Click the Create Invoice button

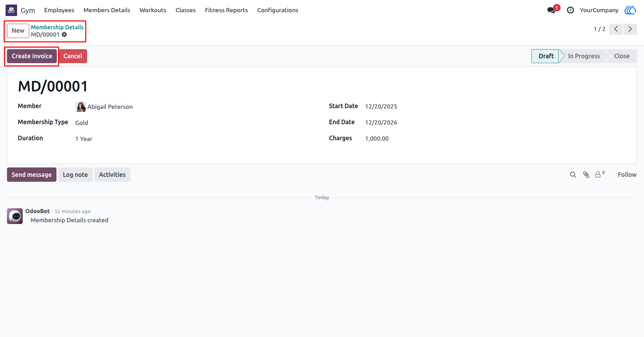32,56
